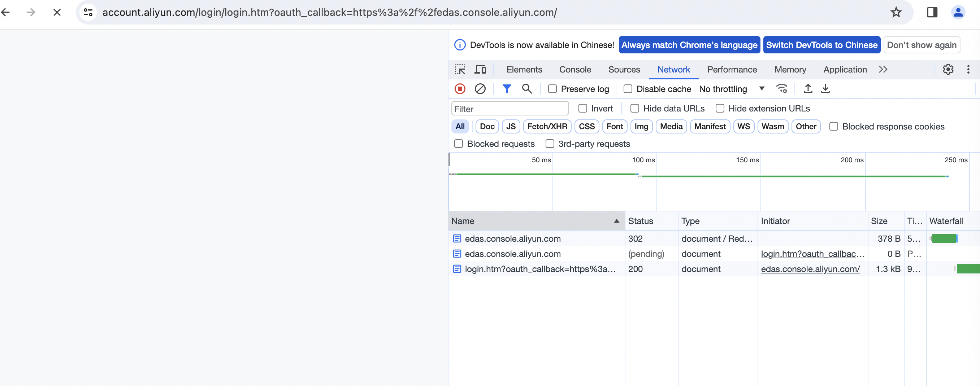The image size is (980, 386).
Task: Toggle device toolbar icon in DevTools
Action: 481,70
